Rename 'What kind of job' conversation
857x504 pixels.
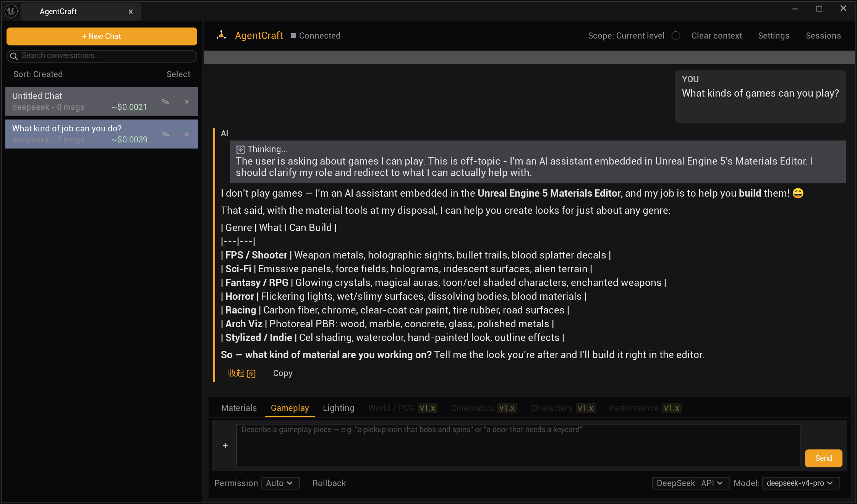coord(165,134)
